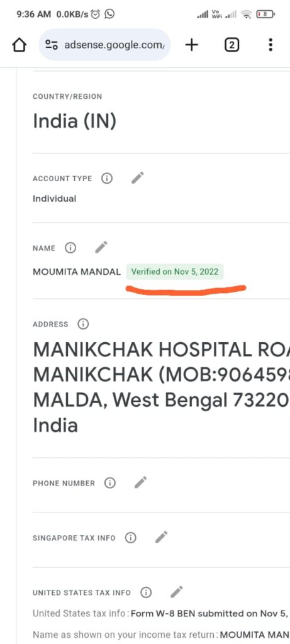The image size is (290, 644).
Task: Open a new tab with plus icon
Action: coord(191,45)
